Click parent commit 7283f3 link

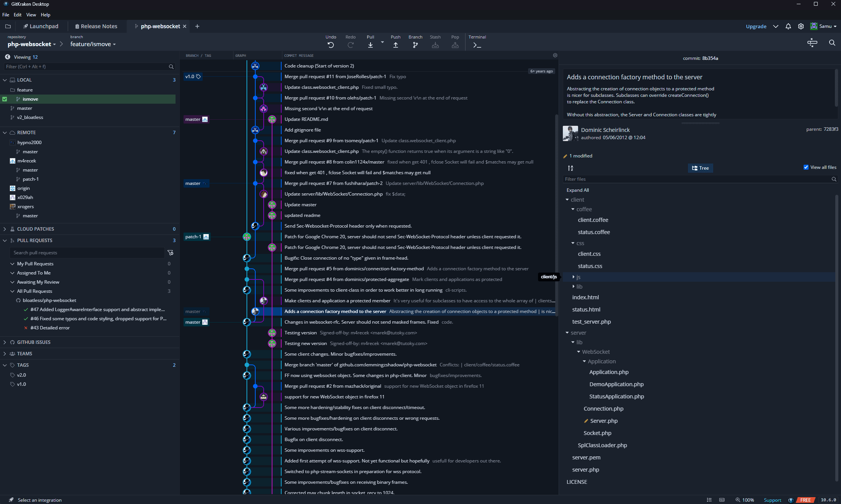pos(831,129)
